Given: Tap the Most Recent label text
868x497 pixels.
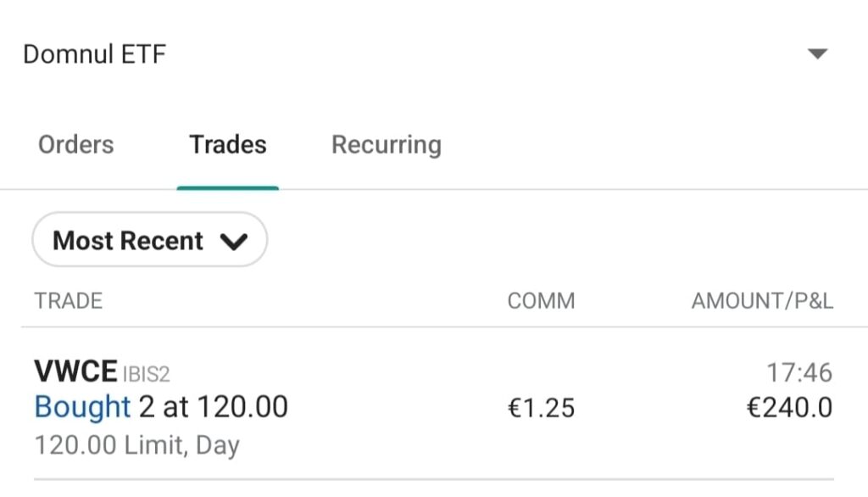Looking at the screenshot, I should click(128, 241).
